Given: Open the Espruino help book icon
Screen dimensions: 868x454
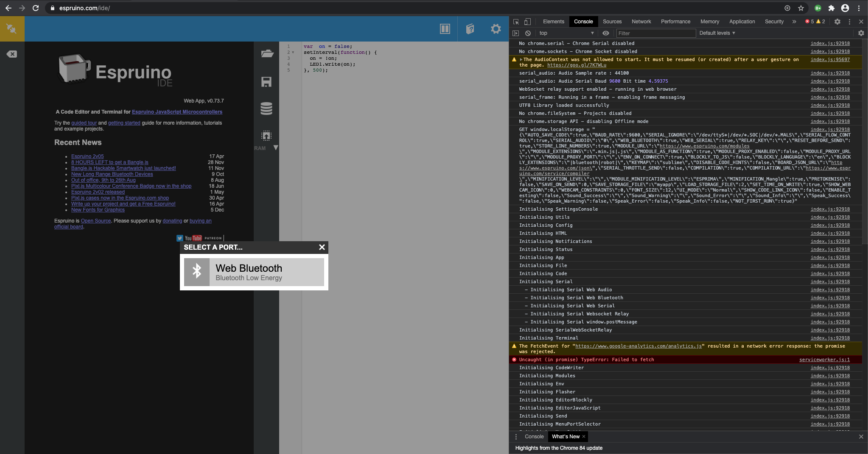Looking at the screenshot, I should 470,29.
